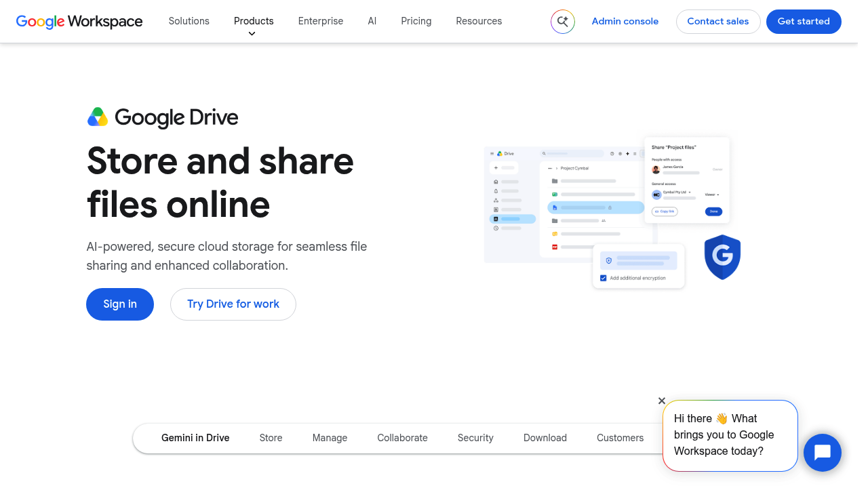This screenshot has width=868, height=488.
Task: Click Try Drive for work button
Action: [233, 304]
